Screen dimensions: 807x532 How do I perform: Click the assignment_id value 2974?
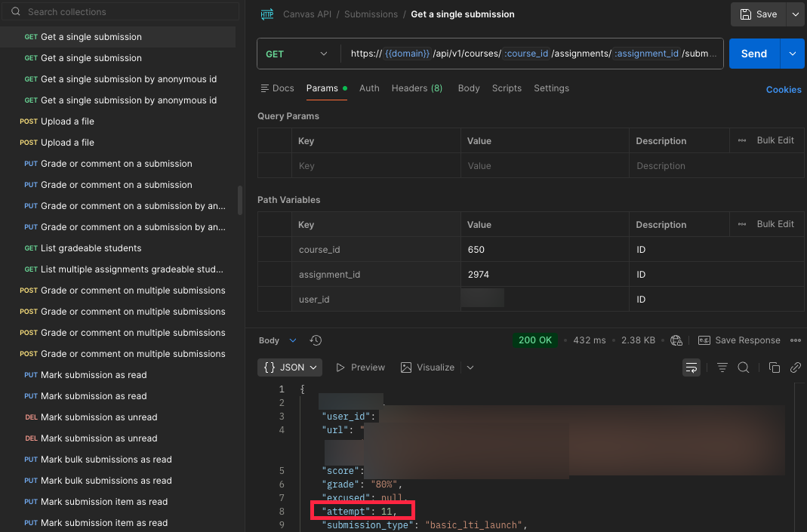pos(478,275)
